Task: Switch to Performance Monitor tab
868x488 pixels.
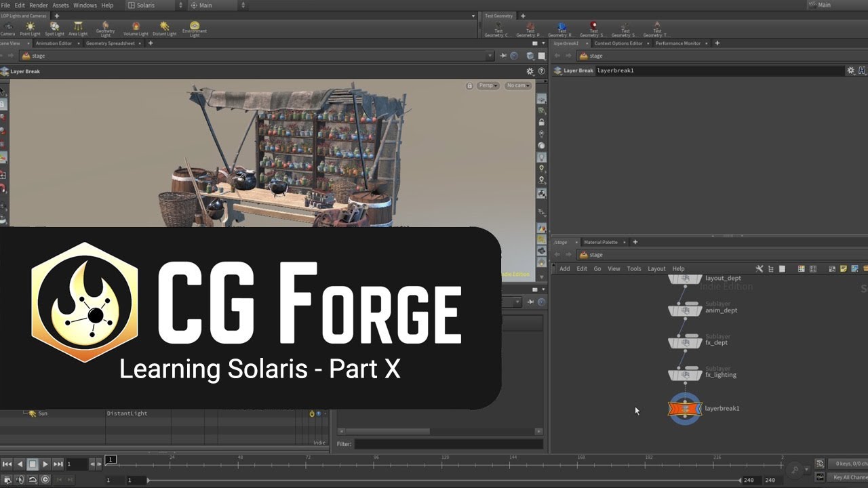Action: point(678,43)
